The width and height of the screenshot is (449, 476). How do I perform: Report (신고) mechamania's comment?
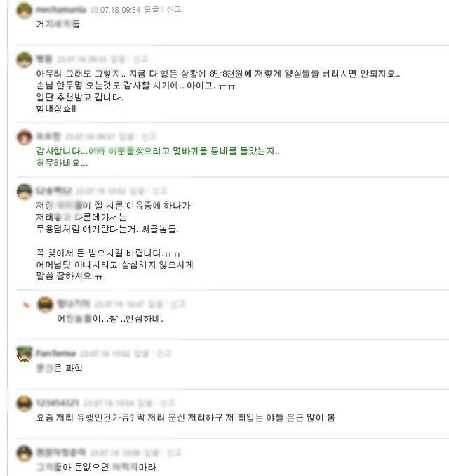pos(174,9)
